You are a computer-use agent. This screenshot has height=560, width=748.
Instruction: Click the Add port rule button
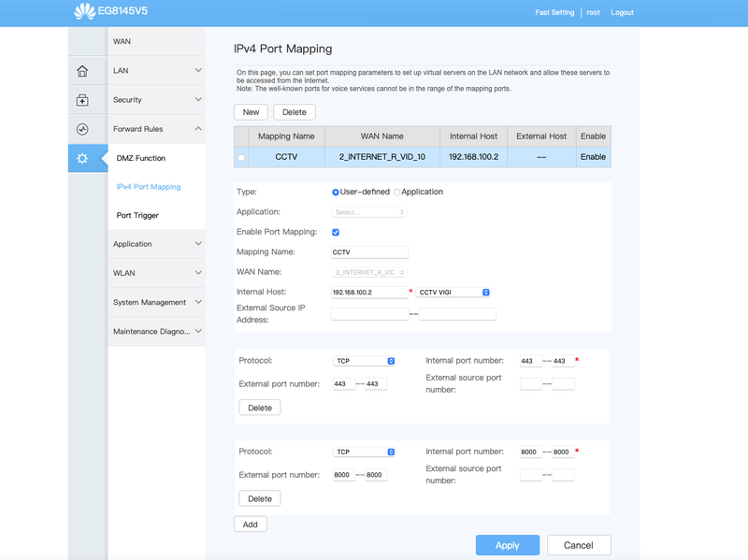tap(250, 524)
